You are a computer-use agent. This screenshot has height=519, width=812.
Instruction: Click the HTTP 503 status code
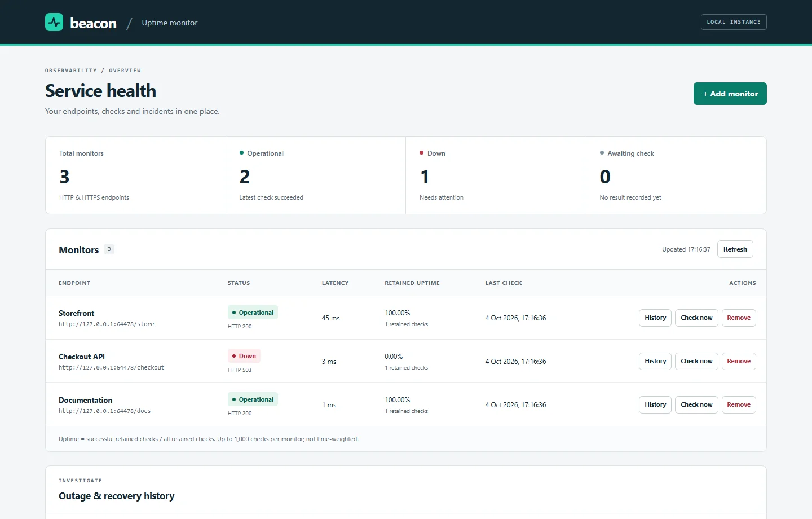240,370
